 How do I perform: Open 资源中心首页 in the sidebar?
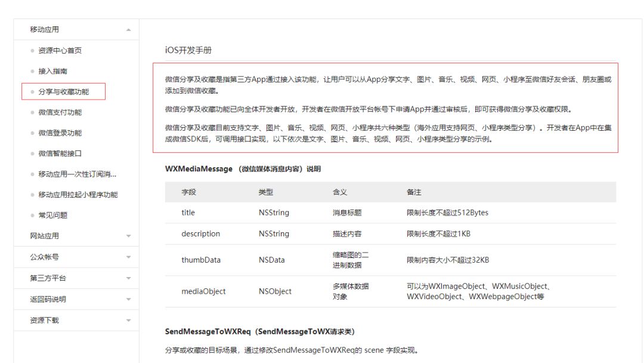60,51
